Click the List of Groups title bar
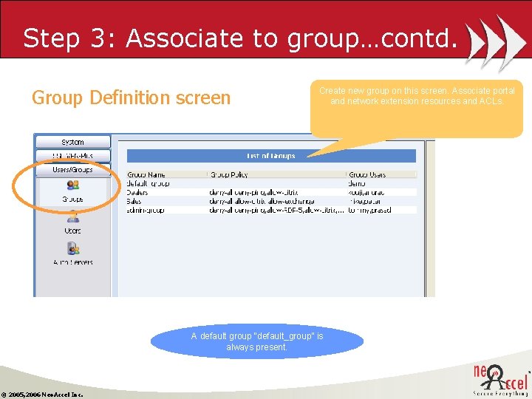Screen dimensions: 532x399 pos(271,156)
